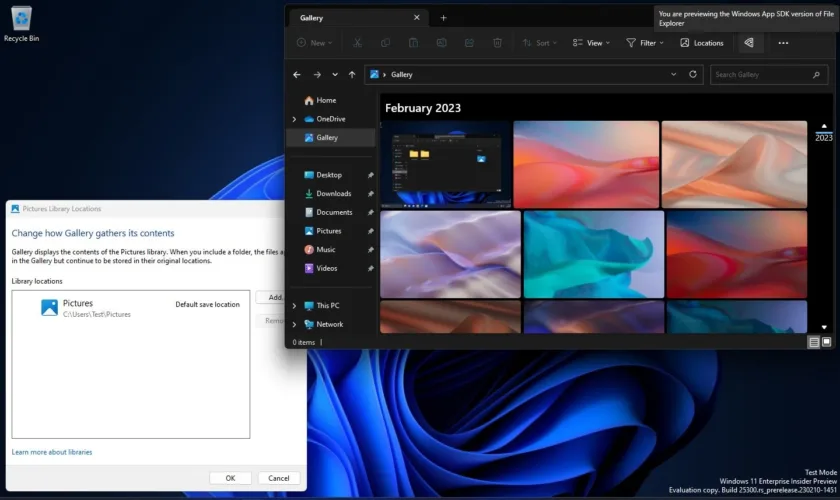Go up one folder with up arrow
This screenshot has width=840, height=500.
point(353,75)
